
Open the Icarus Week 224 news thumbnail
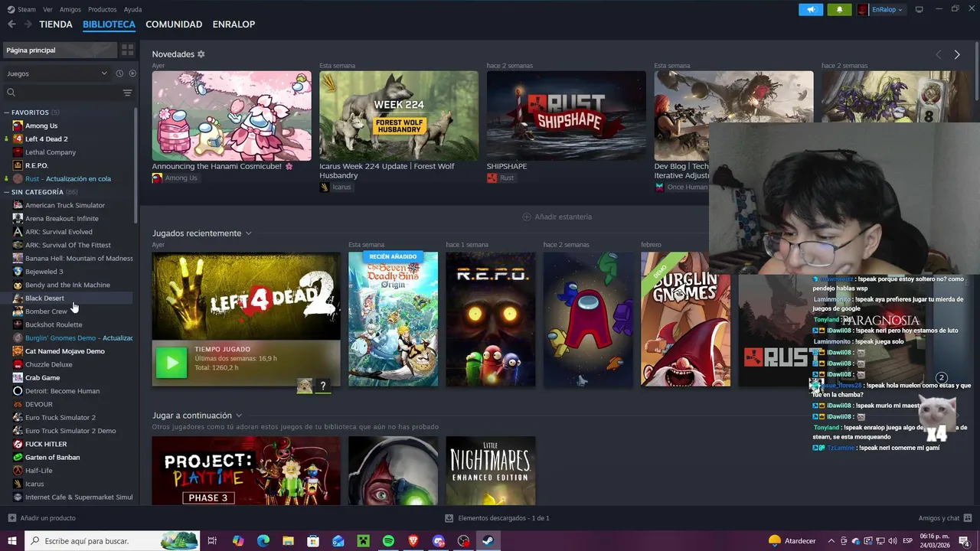click(398, 116)
